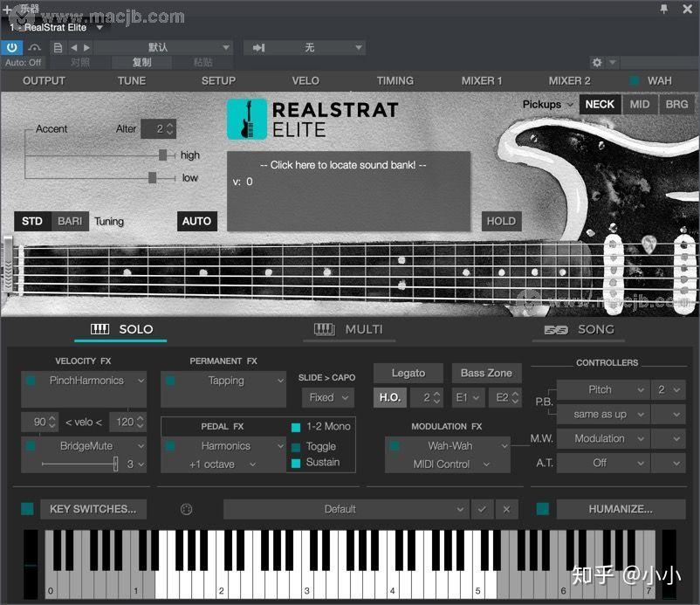This screenshot has width=700, height=605.
Task: Click the piano icon on the SOLO tab
Action: (x=101, y=329)
